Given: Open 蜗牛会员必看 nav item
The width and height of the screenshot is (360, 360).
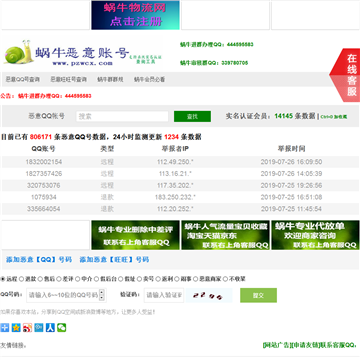Looking at the screenshot, I should (149, 80).
